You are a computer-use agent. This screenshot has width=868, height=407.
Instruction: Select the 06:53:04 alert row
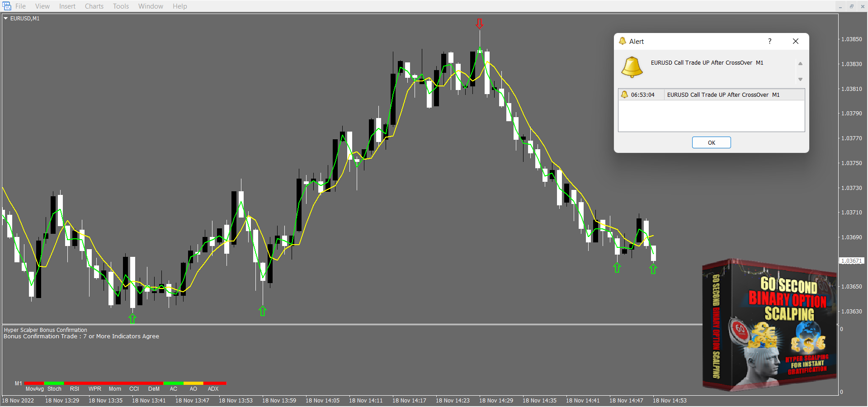[x=712, y=95]
